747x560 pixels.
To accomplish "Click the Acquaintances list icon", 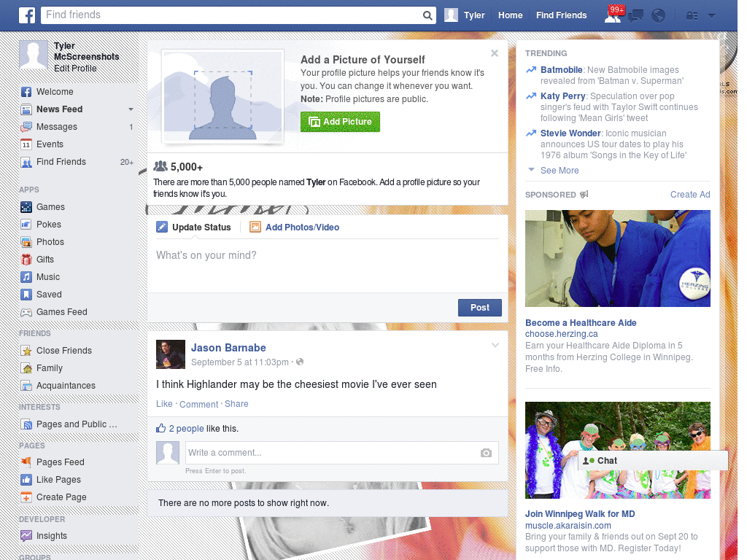I will click(x=26, y=386).
